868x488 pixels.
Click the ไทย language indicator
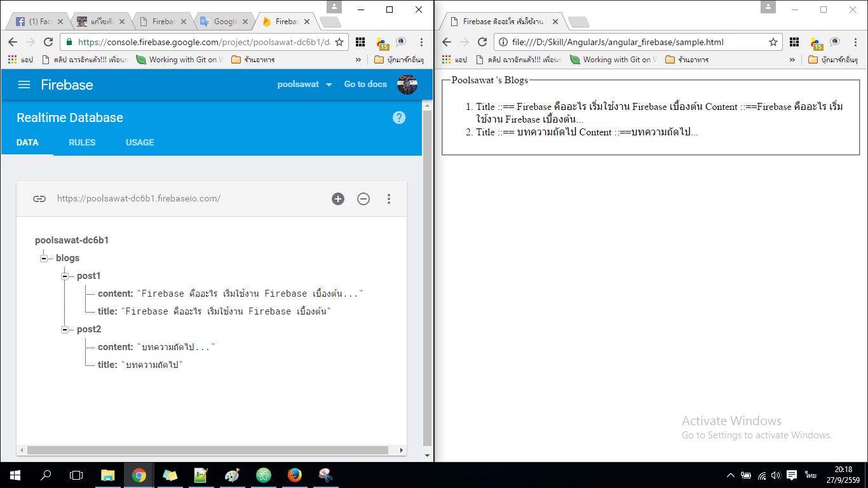coord(811,475)
